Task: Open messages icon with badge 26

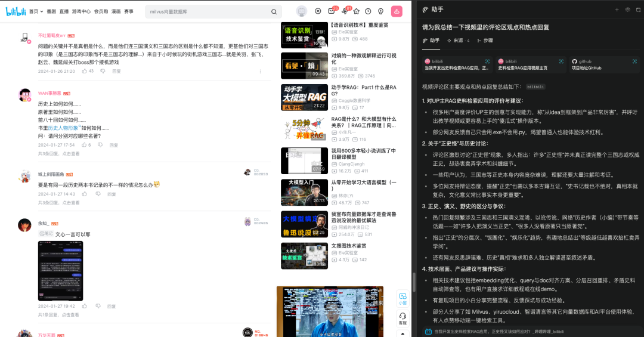Action: point(332,11)
